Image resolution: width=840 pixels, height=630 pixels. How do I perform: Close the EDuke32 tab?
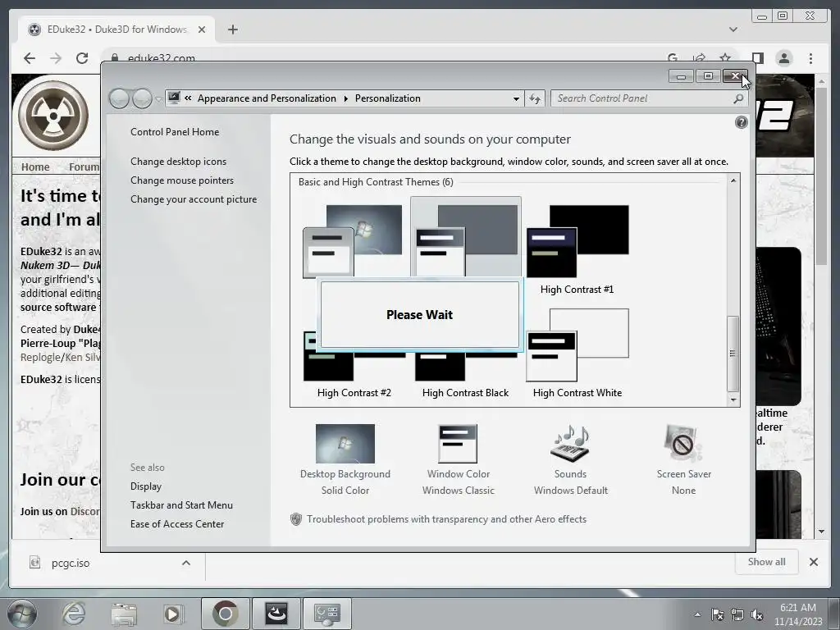tap(202, 30)
